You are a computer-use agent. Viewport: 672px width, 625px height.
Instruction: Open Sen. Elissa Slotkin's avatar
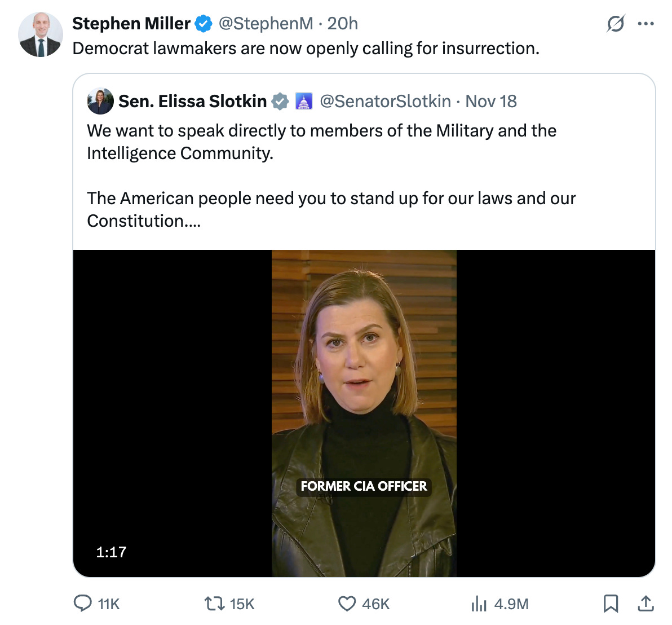[100, 101]
